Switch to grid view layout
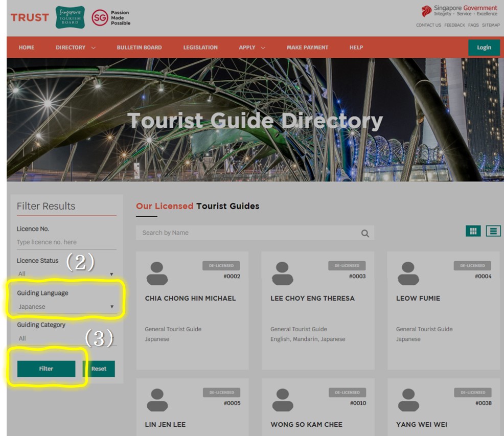Viewport: 504px width, 436px height. pyautogui.click(x=473, y=231)
